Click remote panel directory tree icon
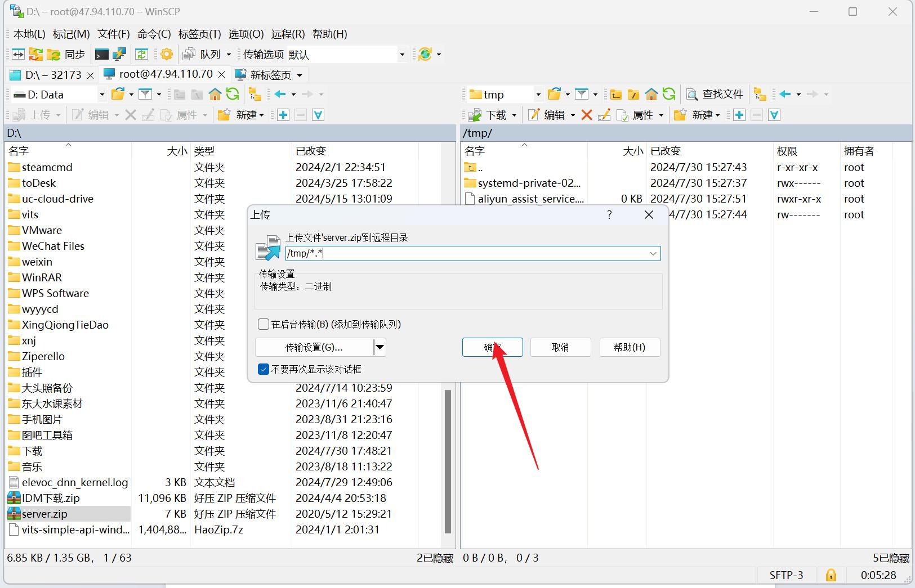 pyautogui.click(x=760, y=94)
